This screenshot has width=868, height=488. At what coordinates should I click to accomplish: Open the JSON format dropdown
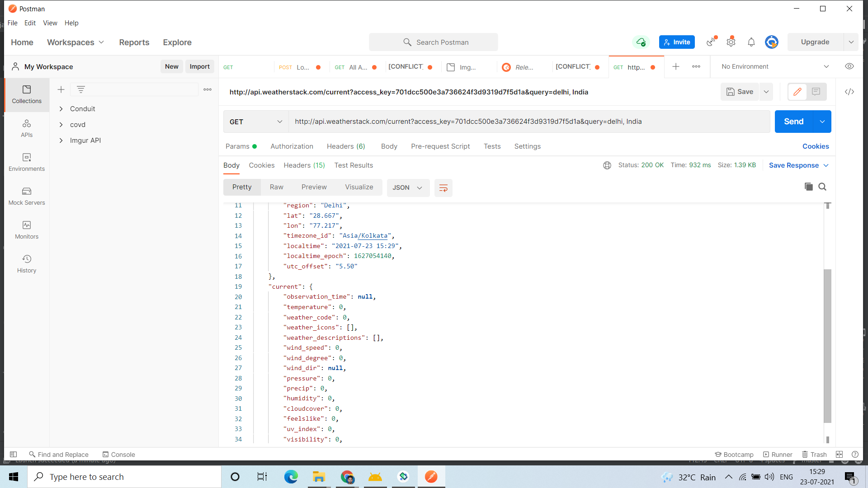407,188
